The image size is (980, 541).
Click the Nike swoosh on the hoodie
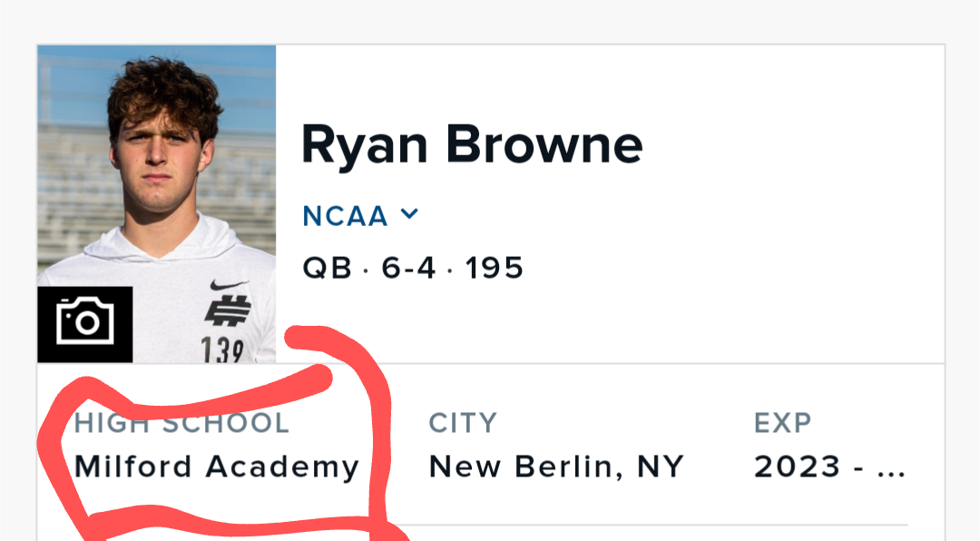point(228,285)
